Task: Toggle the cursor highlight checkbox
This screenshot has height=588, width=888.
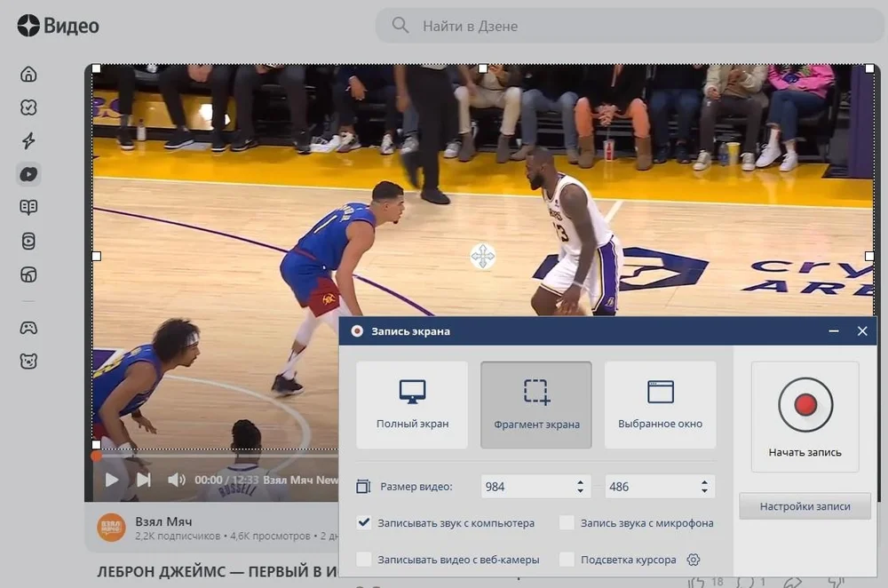Action: [x=567, y=560]
